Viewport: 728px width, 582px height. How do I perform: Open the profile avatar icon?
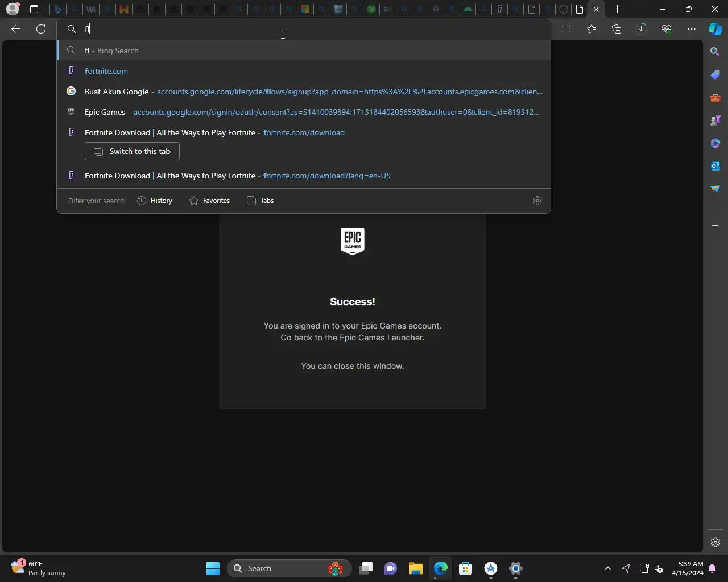(13, 9)
